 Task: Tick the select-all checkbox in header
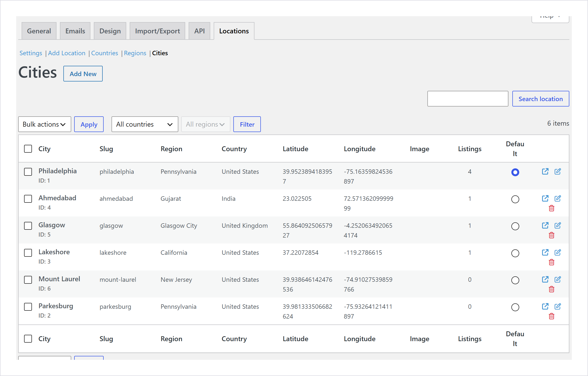28,149
